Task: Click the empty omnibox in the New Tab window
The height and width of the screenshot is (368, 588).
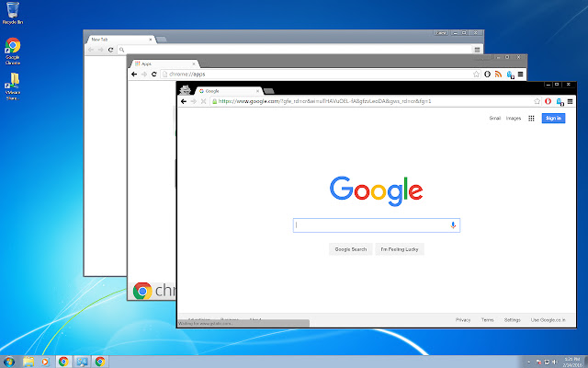Action: (x=294, y=50)
